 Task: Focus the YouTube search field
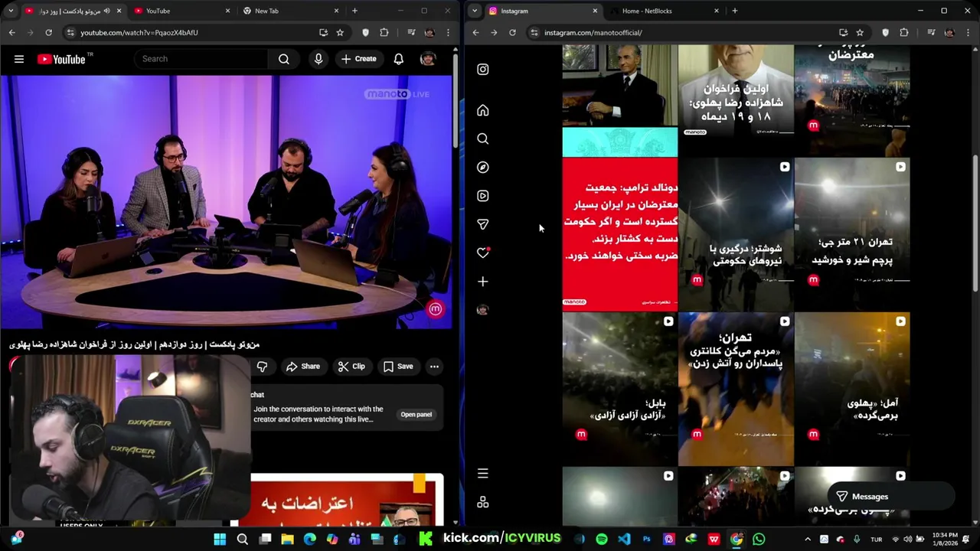[x=201, y=59]
